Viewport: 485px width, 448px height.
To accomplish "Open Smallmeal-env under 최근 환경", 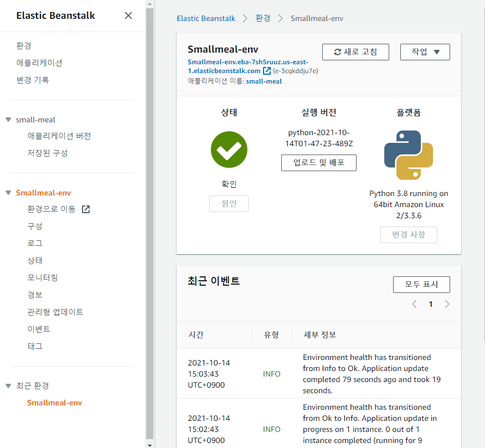I will (x=54, y=403).
